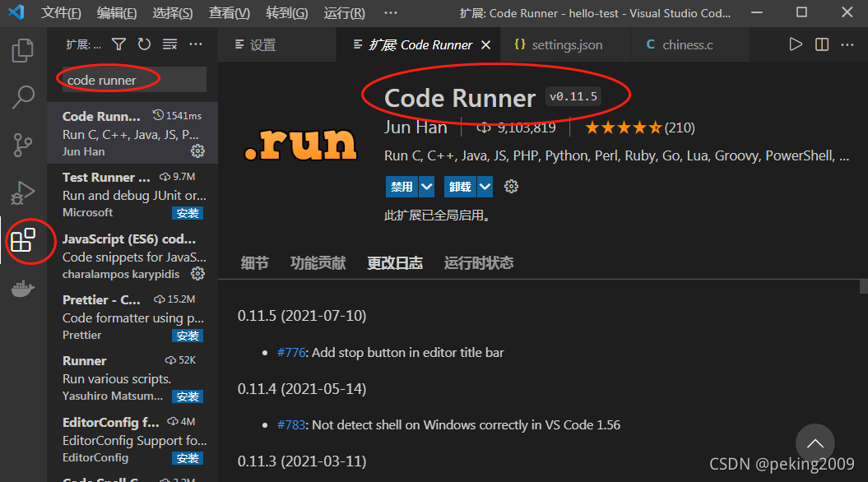Open the hidden menus ellipsis in menu bar
Image resolution: width=868 pixels, height=482 pixels.
391,12
